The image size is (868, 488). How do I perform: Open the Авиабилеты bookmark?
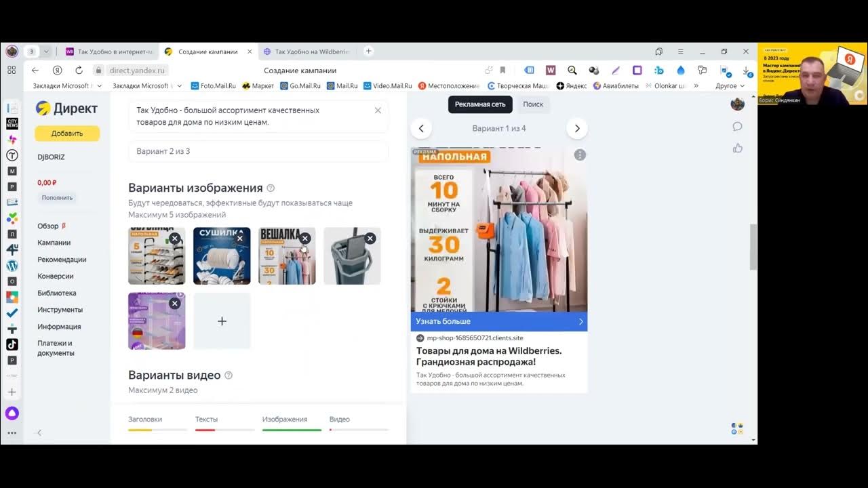(616, 86)
